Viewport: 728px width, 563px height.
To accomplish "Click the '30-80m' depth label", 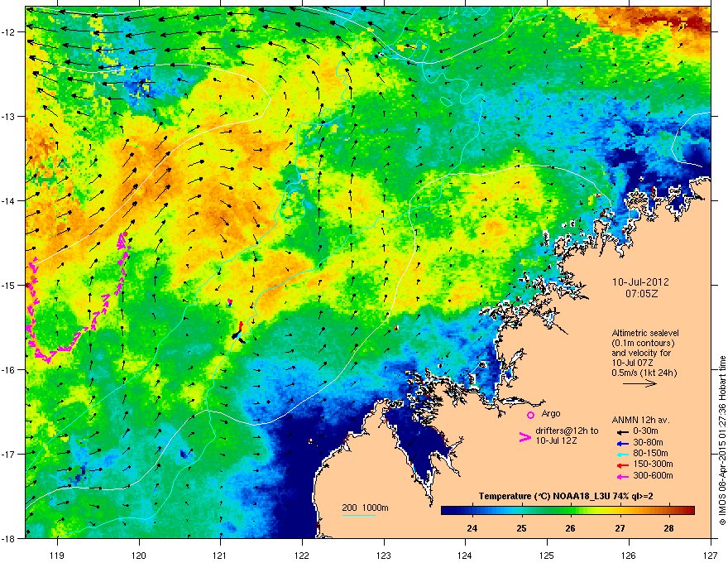I will [x=648, y=443].
